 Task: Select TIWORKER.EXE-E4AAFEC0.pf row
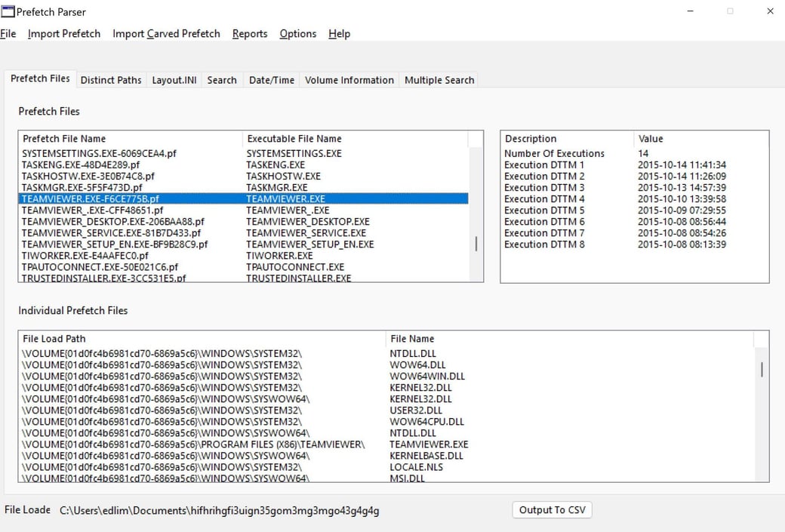click(x=243, y=256)
